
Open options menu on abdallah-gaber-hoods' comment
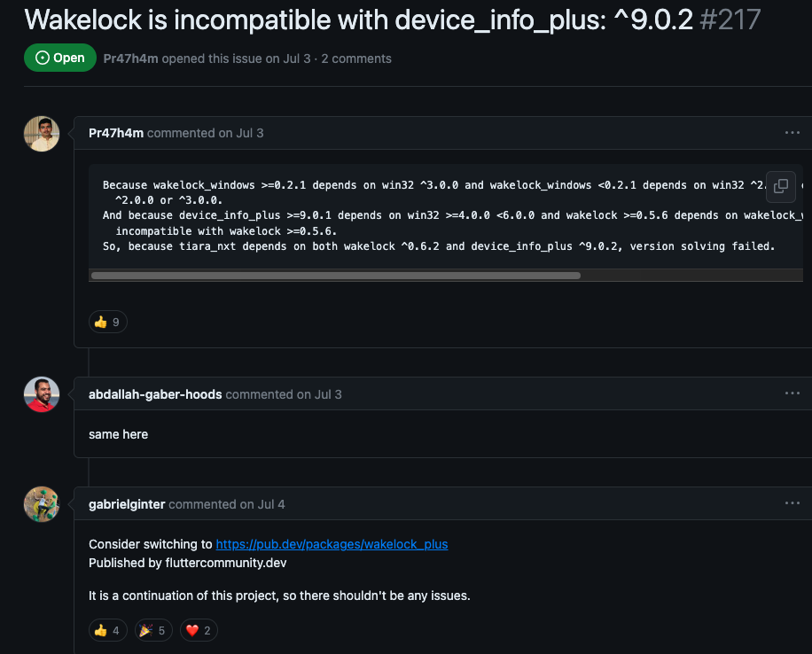(792, 393)
